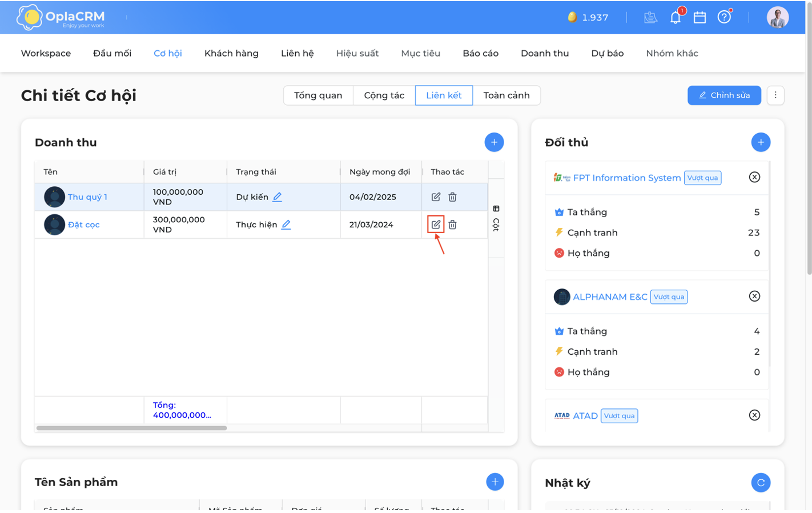Open the three-dot more options menu

coord(775,95)
